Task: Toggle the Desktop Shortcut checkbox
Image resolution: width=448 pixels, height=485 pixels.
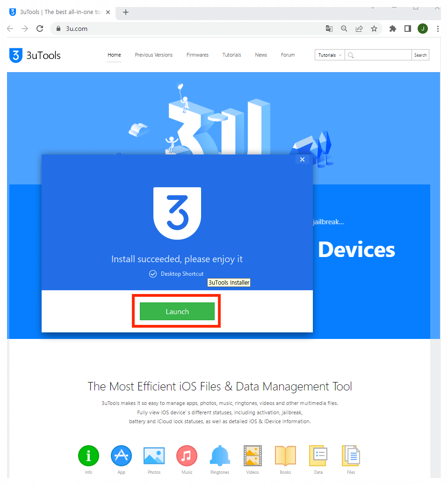Action: point(153,274)
